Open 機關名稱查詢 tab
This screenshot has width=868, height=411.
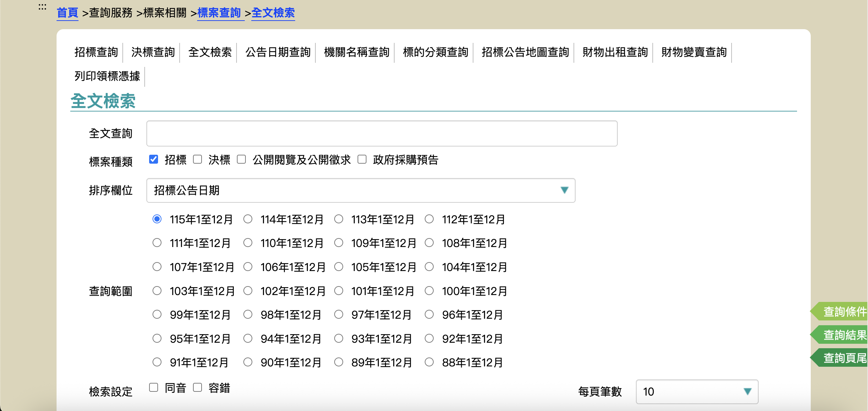click(x=357, y=52)
